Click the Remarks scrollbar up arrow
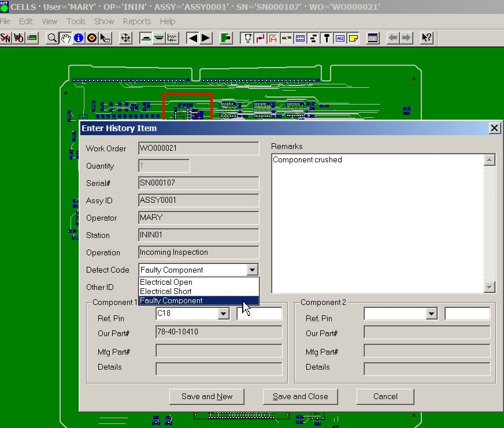This screenshot has width=504, height=428. [x=489, y=160]
